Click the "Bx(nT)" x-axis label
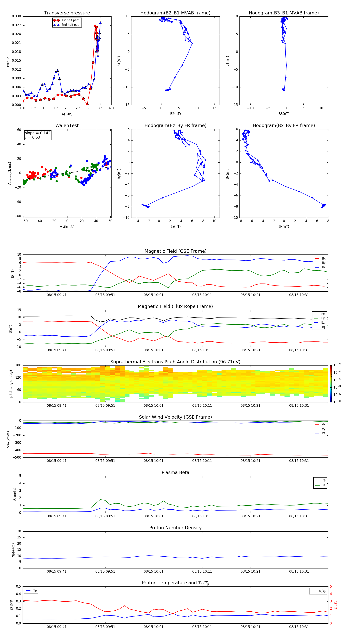 pyautogui.click(x=284, y=227)
